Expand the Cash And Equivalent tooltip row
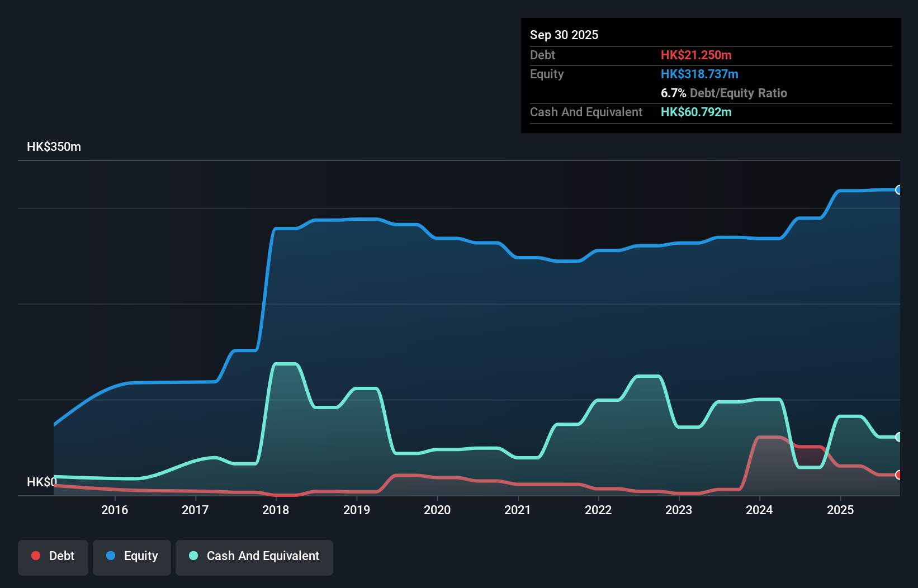Viewport: 918px width, 588px height. [586, 112]
